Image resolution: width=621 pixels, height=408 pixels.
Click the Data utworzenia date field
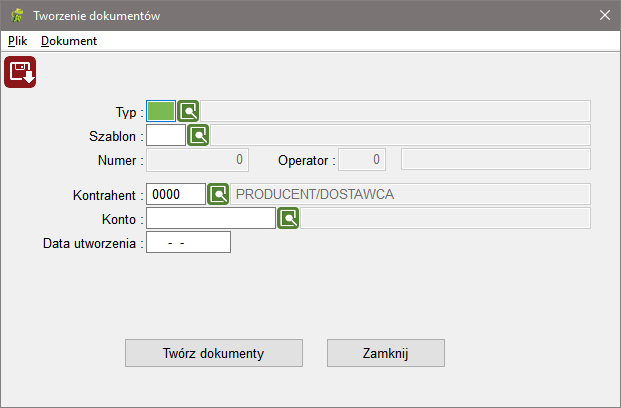pos(189,242)
